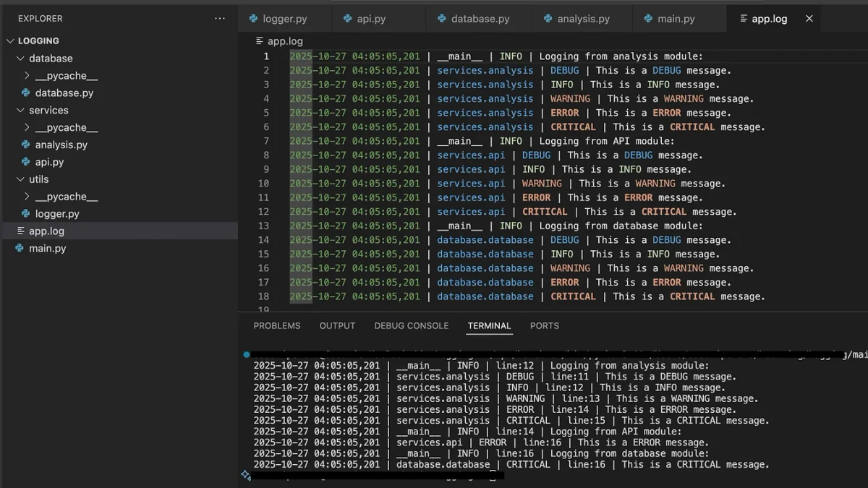Click the WARNING level on editor line 4
The height and width of the screenshot is (488, 868).
[570, 99]
